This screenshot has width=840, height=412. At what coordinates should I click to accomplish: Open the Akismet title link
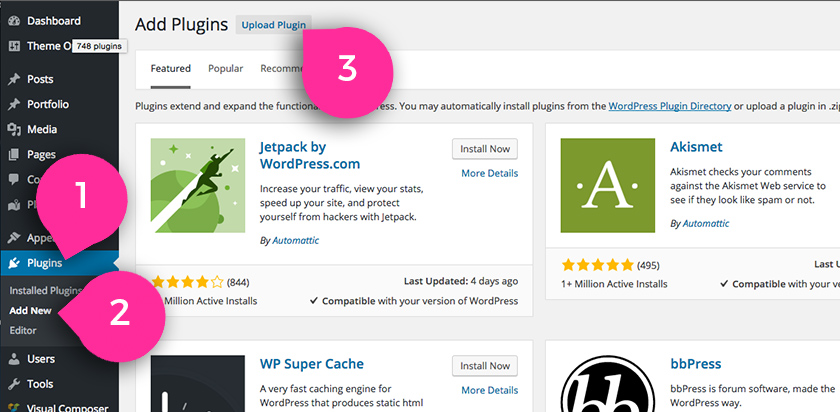click(696, 147)
